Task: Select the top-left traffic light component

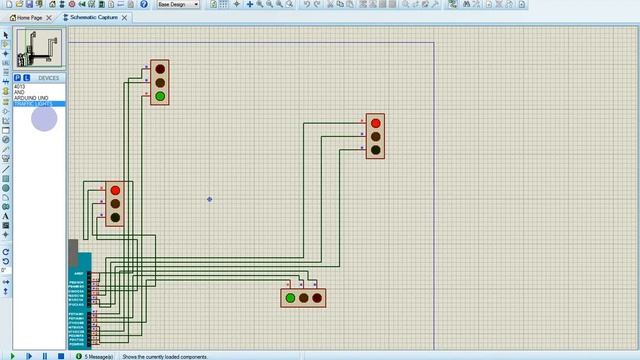Action: 160,82
